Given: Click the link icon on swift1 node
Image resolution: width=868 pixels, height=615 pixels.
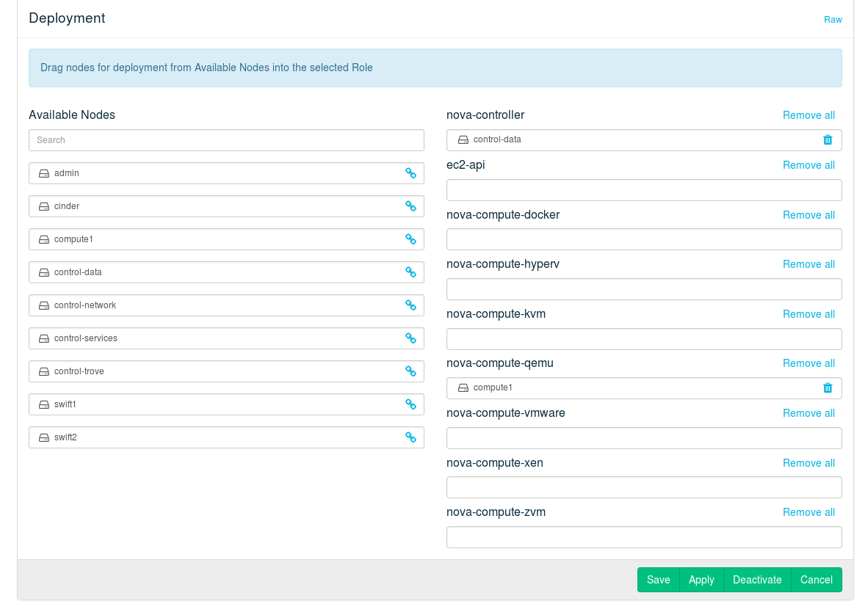Looking at the screenshot, I should [x=411, y=404].
